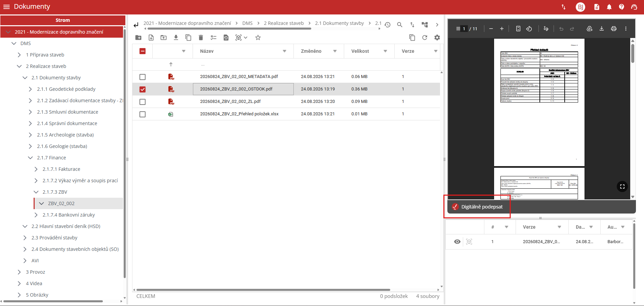Expand 2.2 Hlavní stavební deník node
Viewport: 644px width, 306px height.
(25, 226)
